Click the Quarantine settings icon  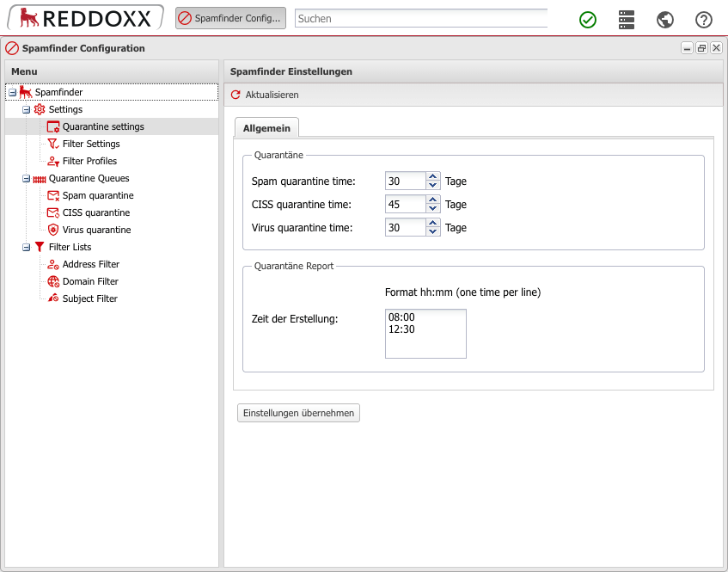coord(53,126)
